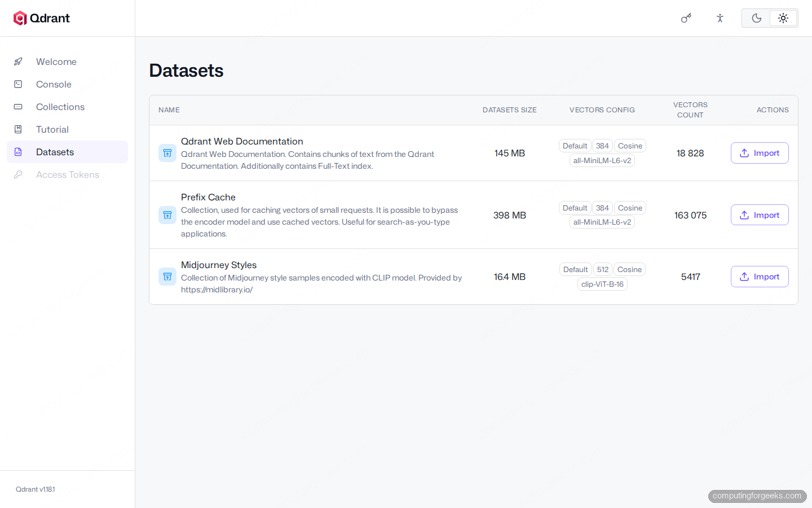Open the accessibility figure icon in header

click(x=720, y=18)
